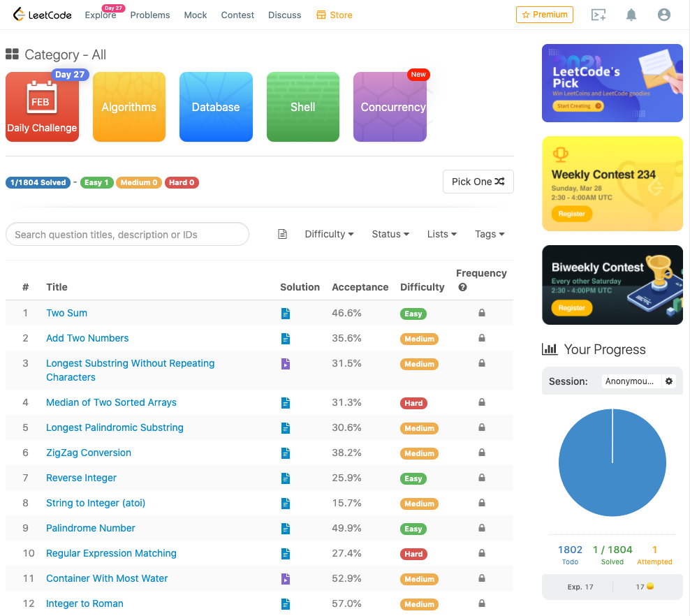Open solution article for Integer to Roman
690x616 pixels.
(x=286, y=603)
